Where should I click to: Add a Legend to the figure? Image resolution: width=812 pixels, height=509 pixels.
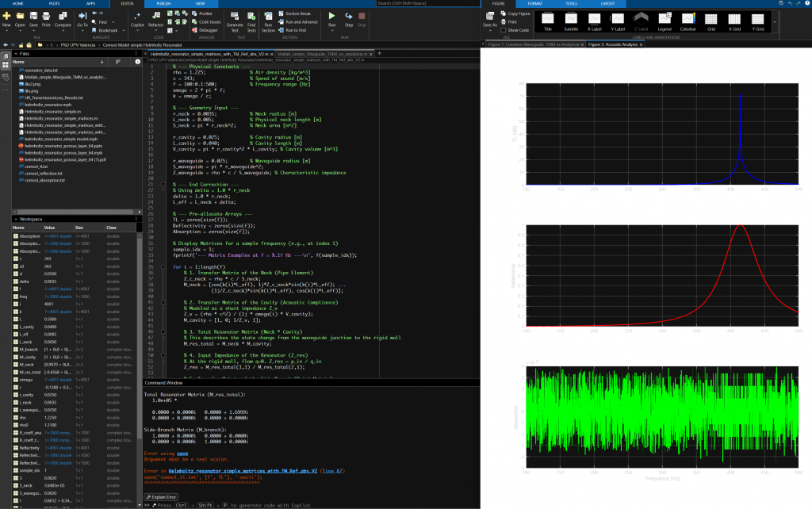(665, 21)
